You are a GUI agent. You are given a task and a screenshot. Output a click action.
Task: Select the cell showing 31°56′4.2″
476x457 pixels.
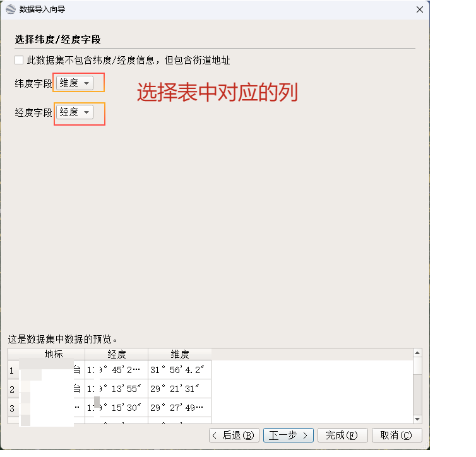point(179,370)
